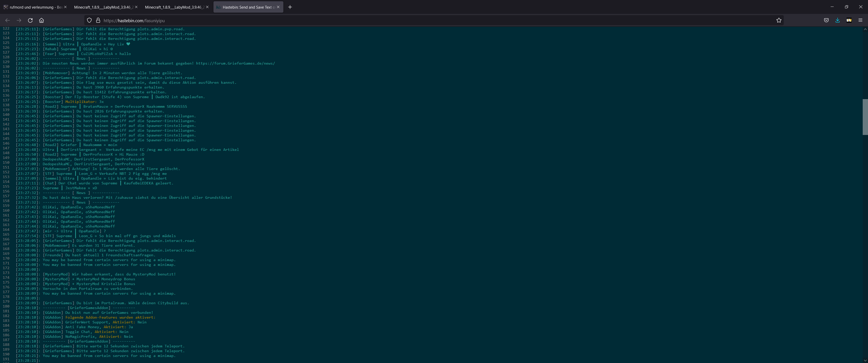Click line 'Hey Liv' by OpaRandle
Viewport: 868px width, 363px height.
[73, 44]
